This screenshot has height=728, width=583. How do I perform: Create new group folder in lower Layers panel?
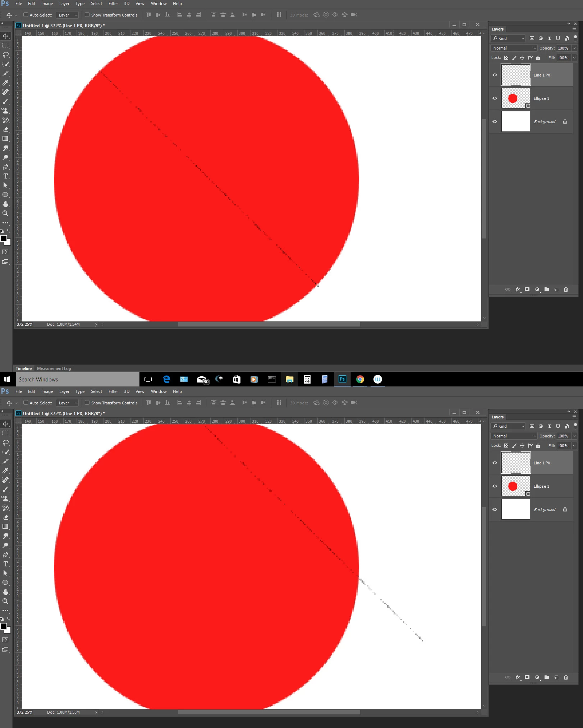click(547, 677)
